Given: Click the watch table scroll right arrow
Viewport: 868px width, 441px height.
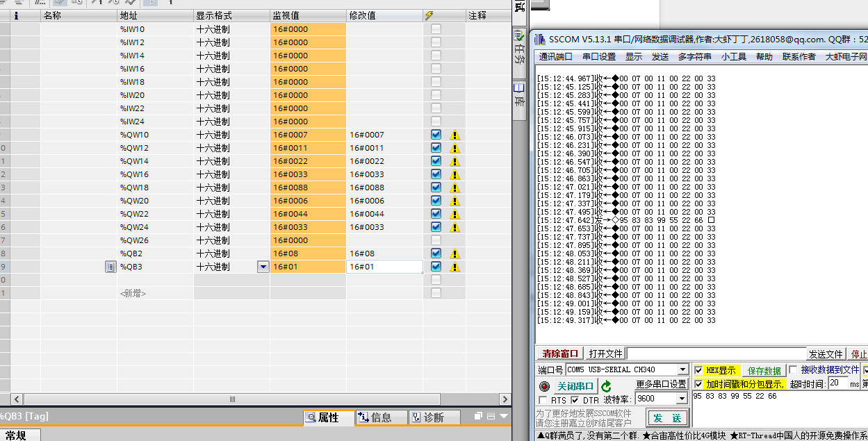Looking at the screenshot, I should coord(505,399).
